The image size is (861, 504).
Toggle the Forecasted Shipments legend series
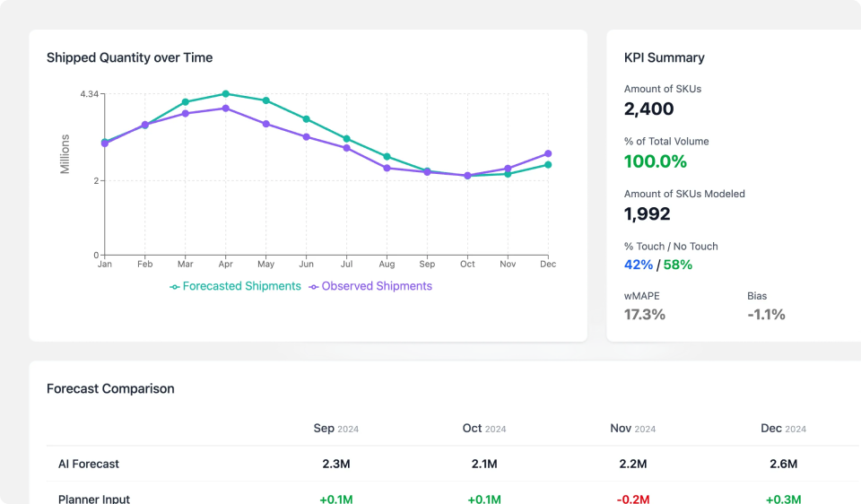click(x=241, y=286)
